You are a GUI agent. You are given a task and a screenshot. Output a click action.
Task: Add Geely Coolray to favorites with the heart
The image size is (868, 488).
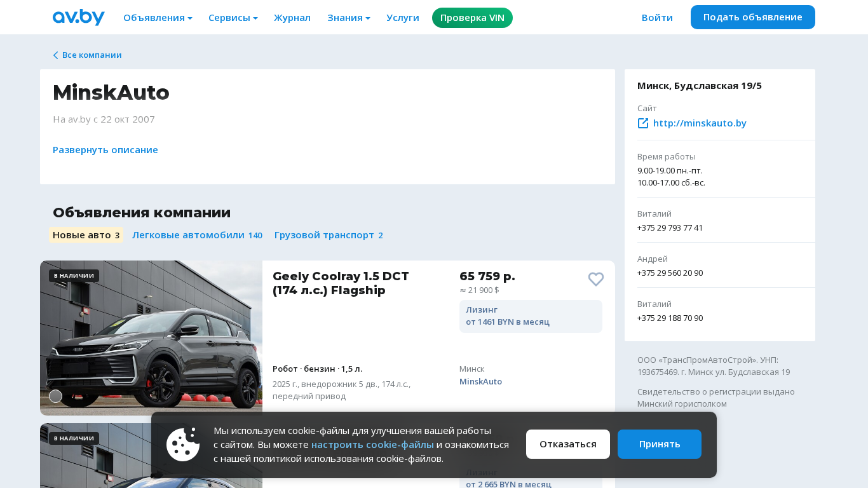pyautogui.click(x=596, y=279)
